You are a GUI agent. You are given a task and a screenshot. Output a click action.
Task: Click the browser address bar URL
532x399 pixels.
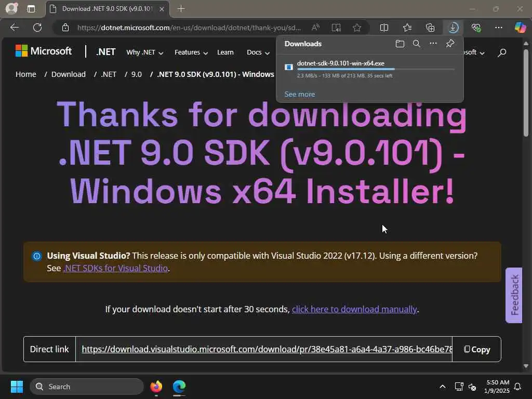coord(189,28)
